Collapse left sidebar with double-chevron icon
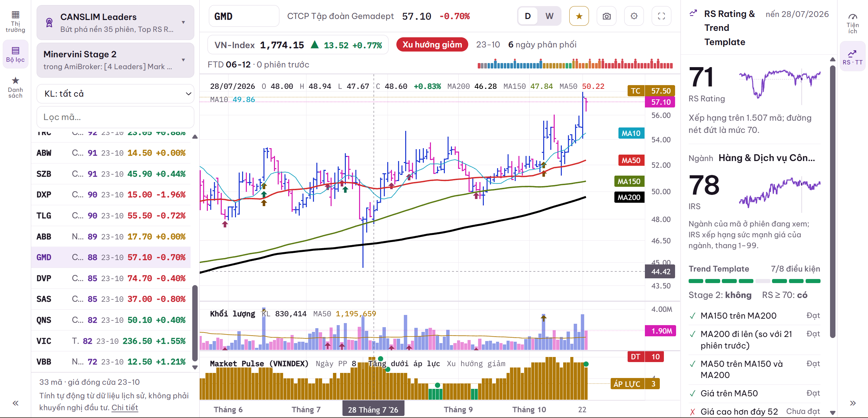 pos(16,403)
